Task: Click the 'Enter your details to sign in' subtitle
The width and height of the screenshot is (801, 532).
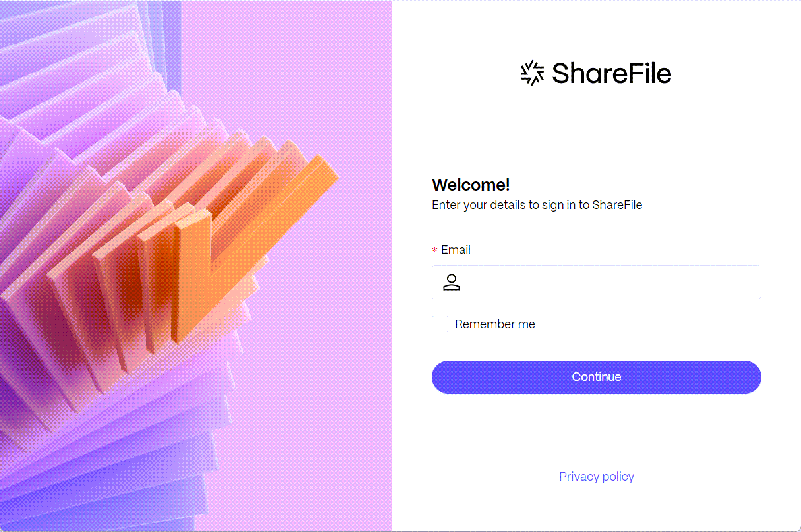Action: (x=537, y=205)
